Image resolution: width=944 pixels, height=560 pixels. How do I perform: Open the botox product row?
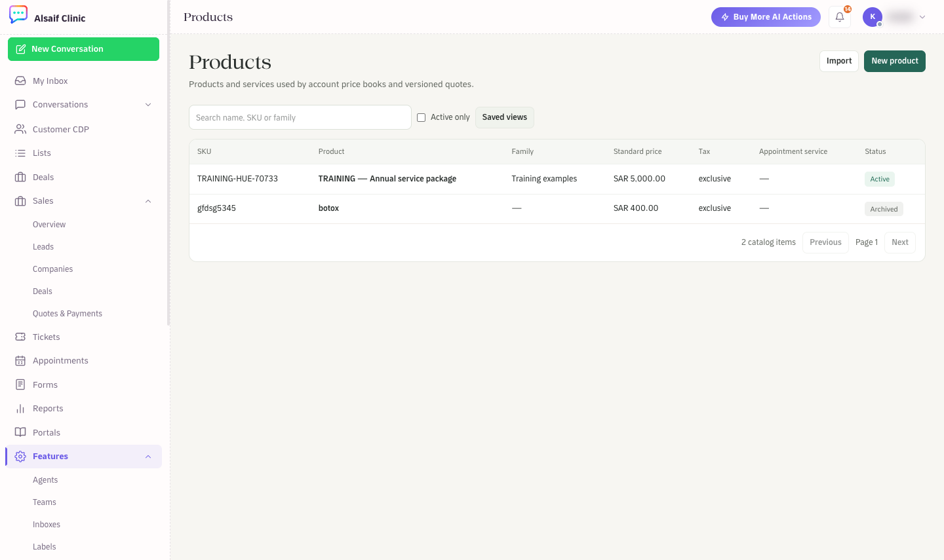pyautogui.click(x=557, y=208)
